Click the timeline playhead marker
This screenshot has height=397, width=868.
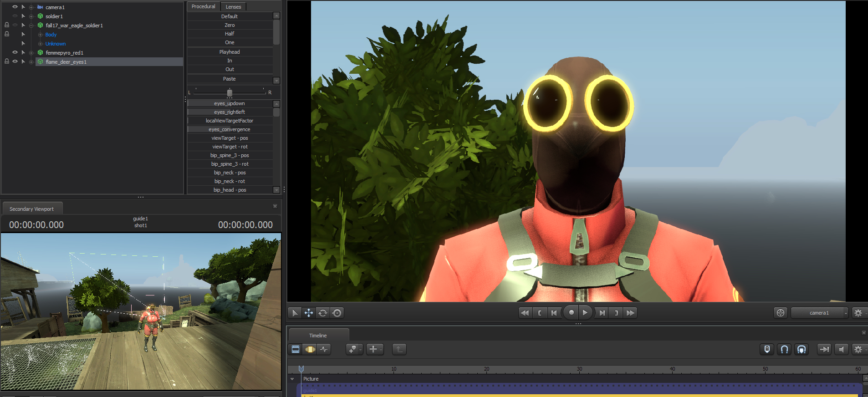301,368
